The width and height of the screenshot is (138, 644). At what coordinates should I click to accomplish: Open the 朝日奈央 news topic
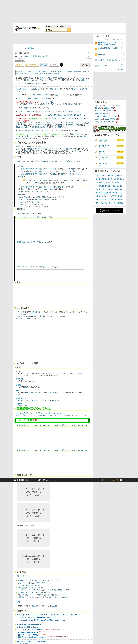pos(109,193)
